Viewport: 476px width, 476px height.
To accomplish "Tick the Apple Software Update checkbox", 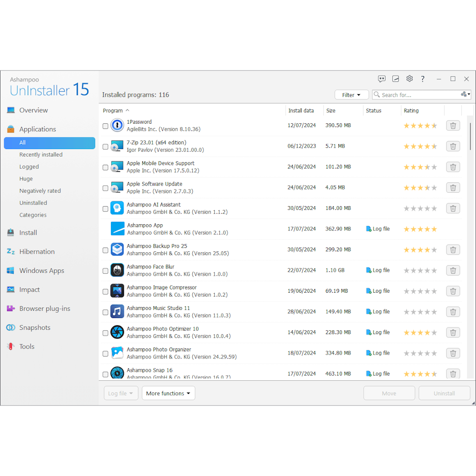I will point(105,188).
